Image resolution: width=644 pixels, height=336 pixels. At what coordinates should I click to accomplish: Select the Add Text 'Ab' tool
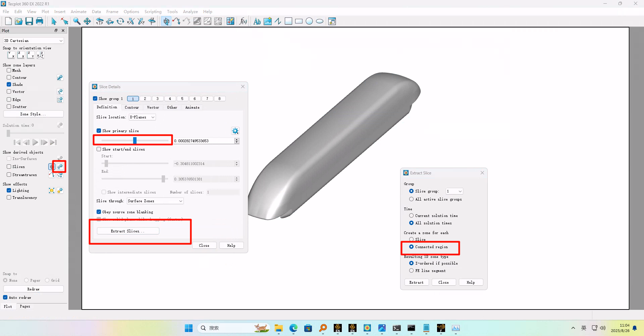tap(257, 21)
